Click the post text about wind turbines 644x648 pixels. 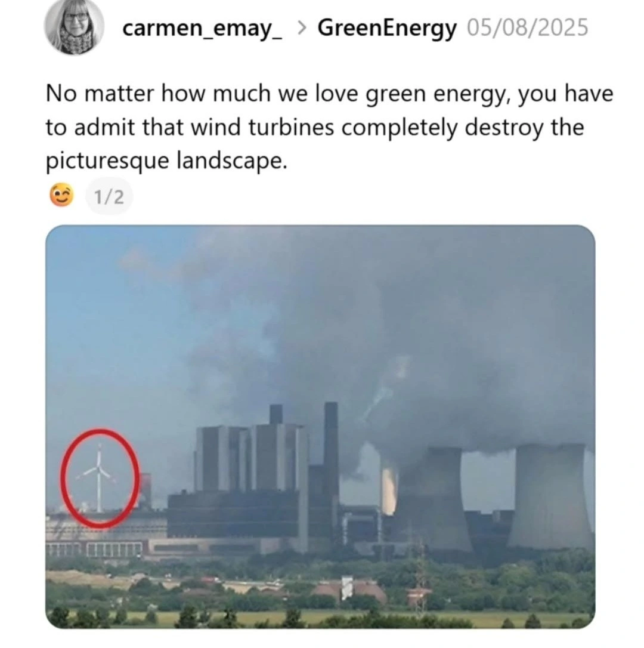click(329, 127)
